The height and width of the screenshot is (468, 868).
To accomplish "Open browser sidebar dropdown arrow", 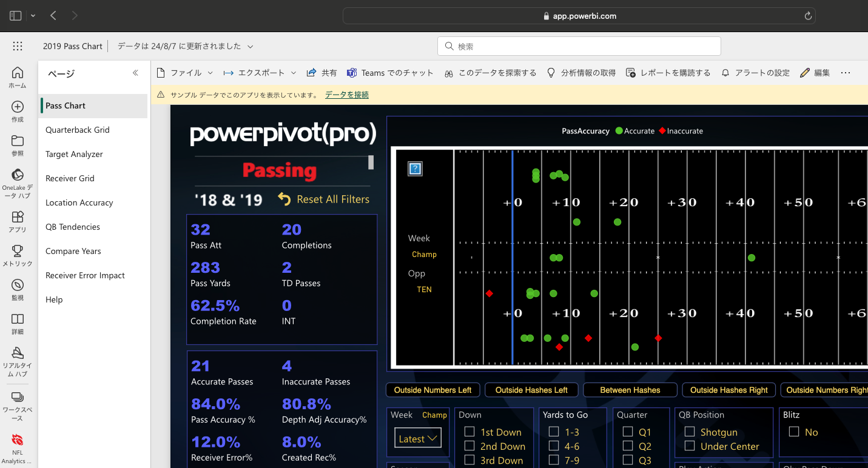I will coord(33,16).
